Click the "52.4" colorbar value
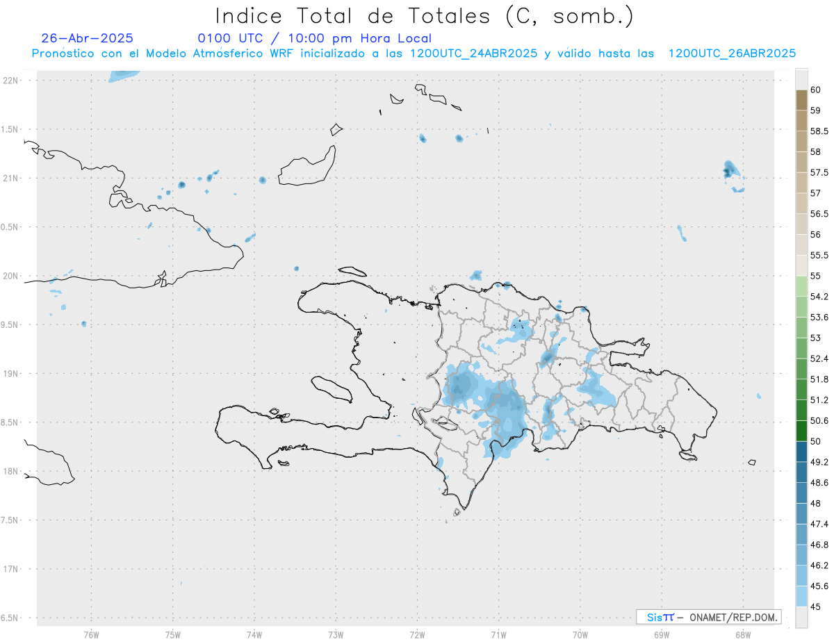Viewport: 834px width, 644px height. tap(819, 358)
